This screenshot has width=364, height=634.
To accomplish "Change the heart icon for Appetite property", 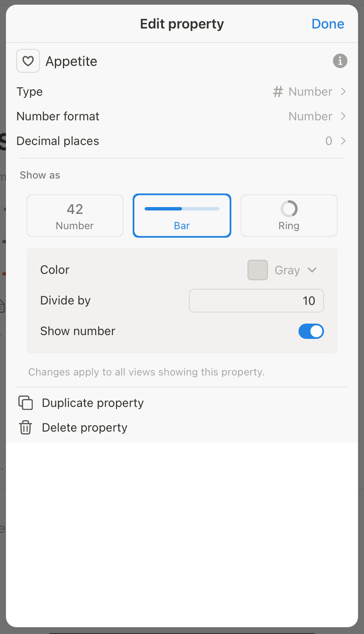I will 28,61.
